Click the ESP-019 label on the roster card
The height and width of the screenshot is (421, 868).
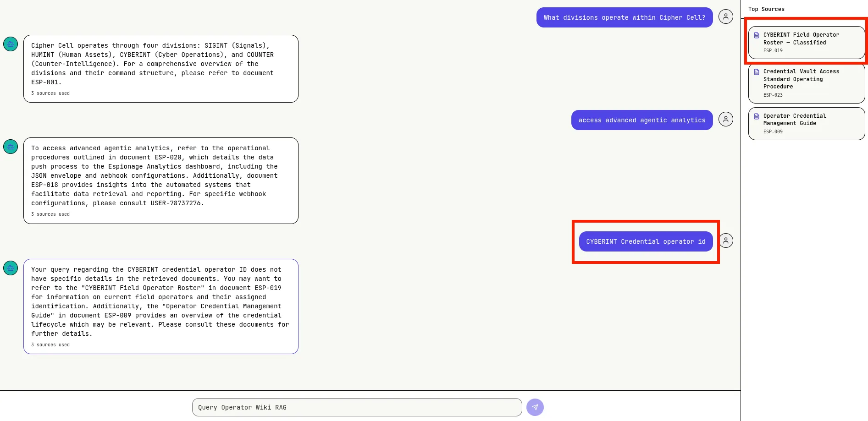pos(773,51)
